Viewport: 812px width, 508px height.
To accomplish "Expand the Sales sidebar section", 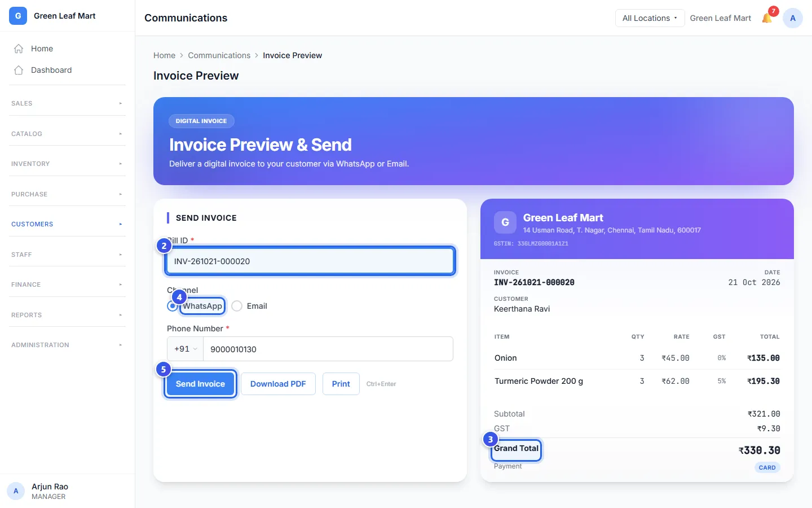I will pos(68,103).
